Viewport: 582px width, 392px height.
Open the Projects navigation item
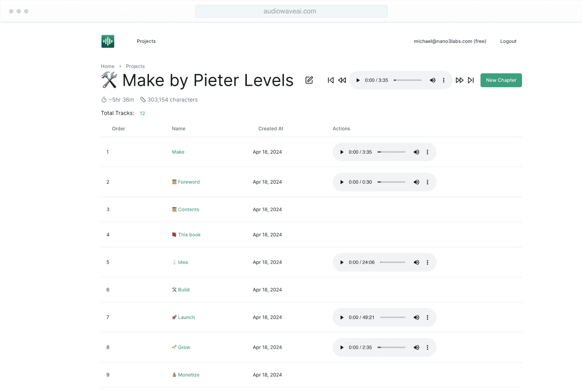pyautogui.click(x=146, y=41)
